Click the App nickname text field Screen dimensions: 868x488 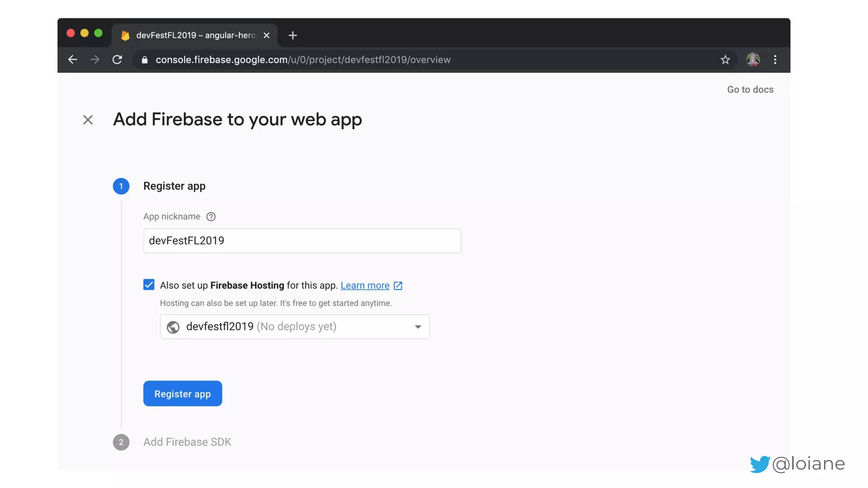pyautogui.click(x=302, y=241)
